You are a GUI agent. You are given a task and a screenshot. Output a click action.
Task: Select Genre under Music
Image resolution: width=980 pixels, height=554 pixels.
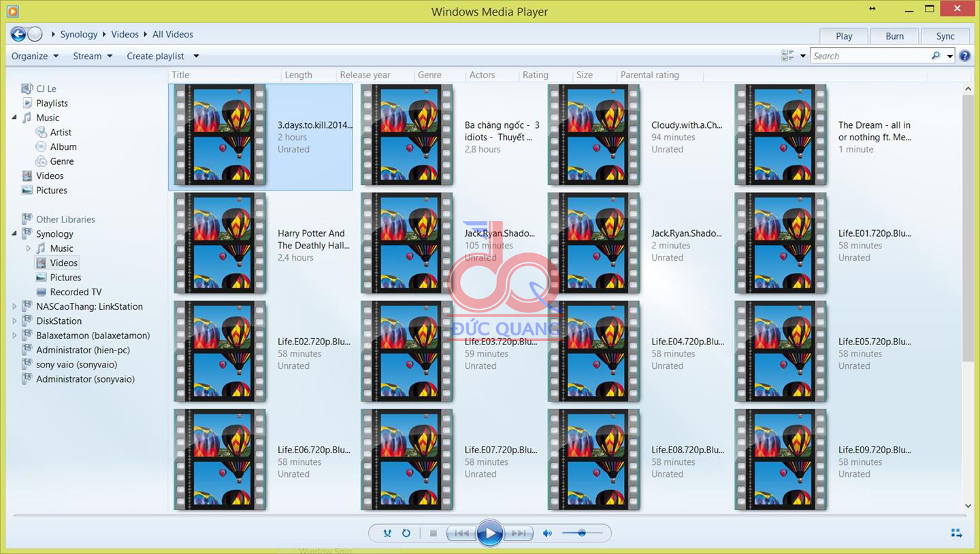click(x=61, y=161)
